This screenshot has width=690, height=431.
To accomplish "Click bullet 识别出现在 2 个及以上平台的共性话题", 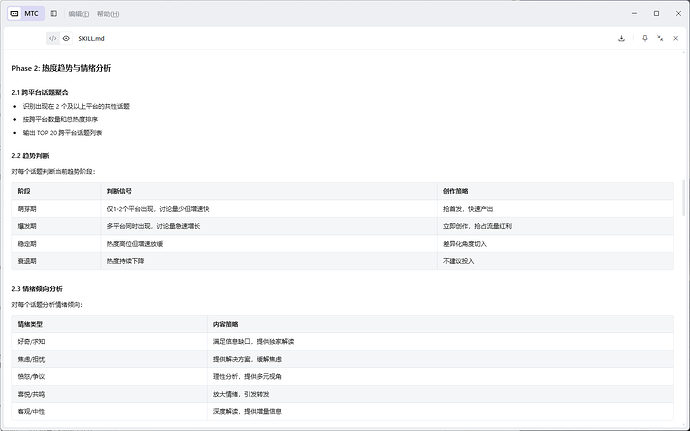I will [76, 106].
